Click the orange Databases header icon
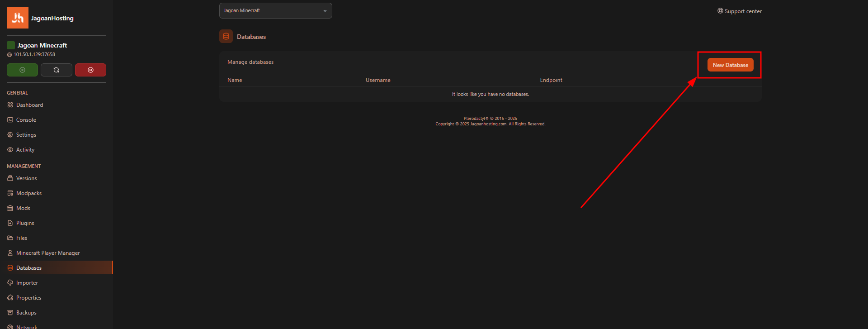868x329 pixels. point(226,36)
